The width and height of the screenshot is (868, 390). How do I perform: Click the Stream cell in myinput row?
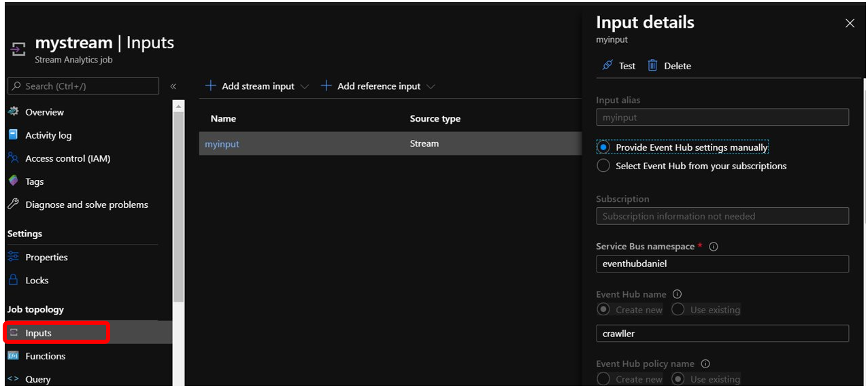pos(424,143)
